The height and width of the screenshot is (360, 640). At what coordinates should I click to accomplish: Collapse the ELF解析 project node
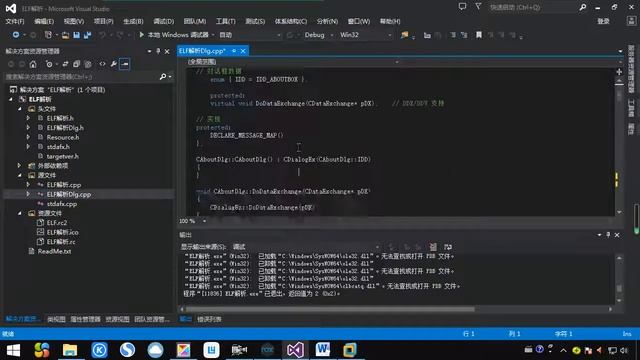point(11,99)
